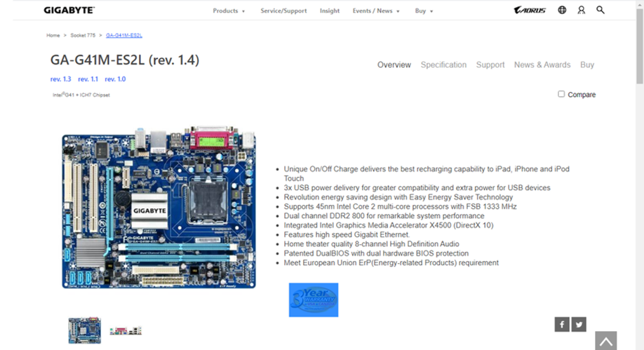Viewport: 644px width, 350px height.
Task: Open the Socket 775 breadcrumb link
Action: [83, 35]
